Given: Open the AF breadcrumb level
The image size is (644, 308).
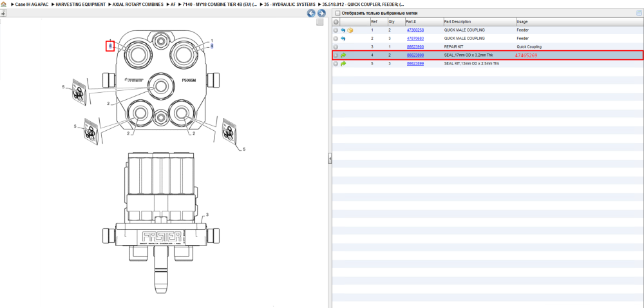Looking at the screenshot, I should click(173, 4).
